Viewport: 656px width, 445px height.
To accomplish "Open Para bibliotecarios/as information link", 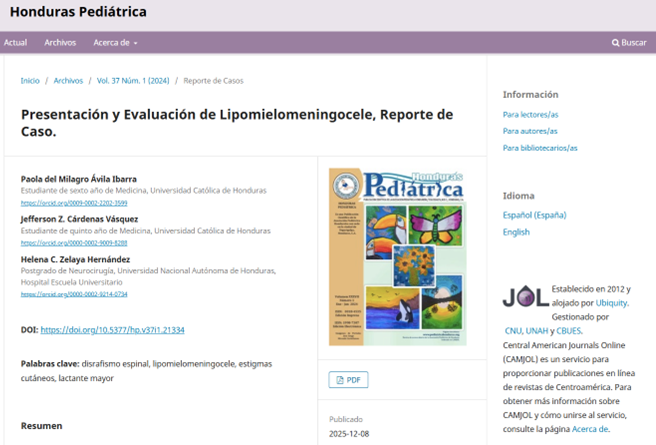I will [540, 148].
